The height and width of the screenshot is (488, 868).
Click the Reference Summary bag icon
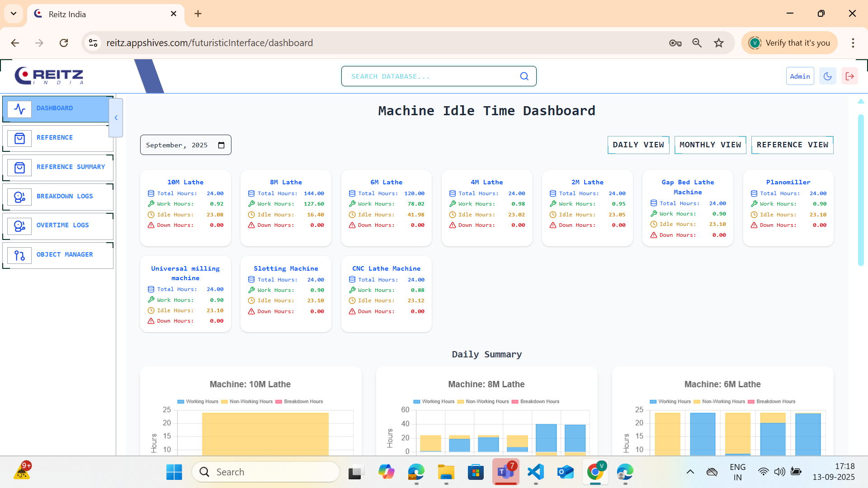point(19,168)
